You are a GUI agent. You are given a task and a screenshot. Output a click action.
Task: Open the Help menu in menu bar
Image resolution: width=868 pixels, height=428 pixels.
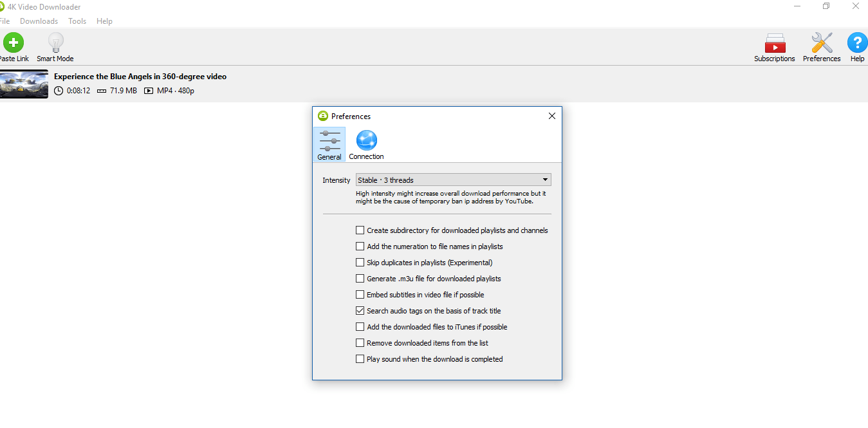[x=104, y=21]
